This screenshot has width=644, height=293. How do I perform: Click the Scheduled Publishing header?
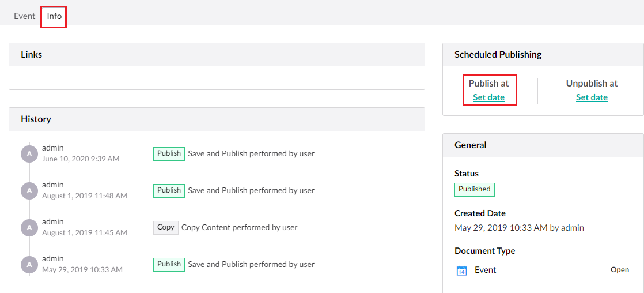[x=498, y=55]
